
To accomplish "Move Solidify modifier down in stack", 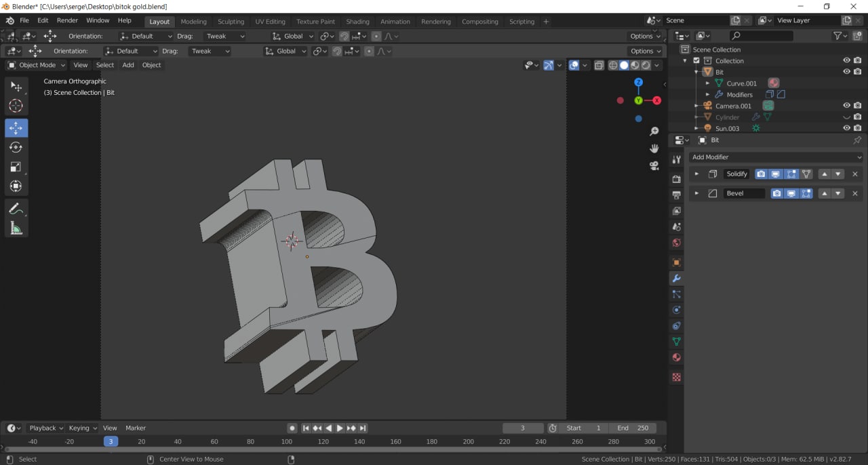I will 838,174.
